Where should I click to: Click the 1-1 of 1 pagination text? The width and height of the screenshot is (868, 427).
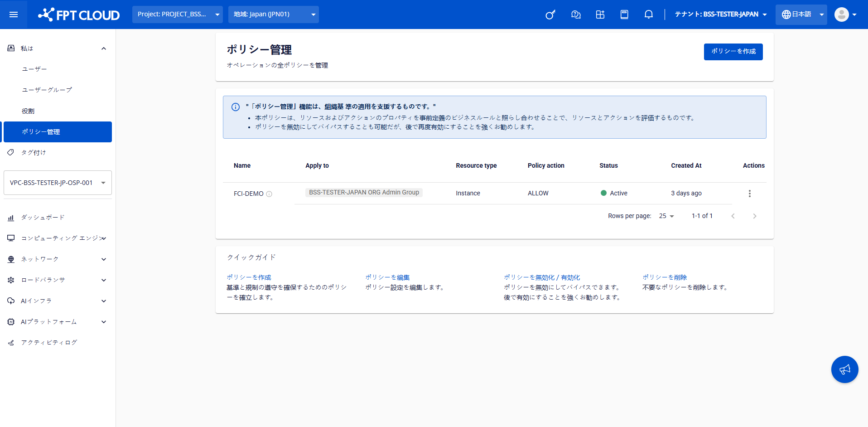coord(702,216)
